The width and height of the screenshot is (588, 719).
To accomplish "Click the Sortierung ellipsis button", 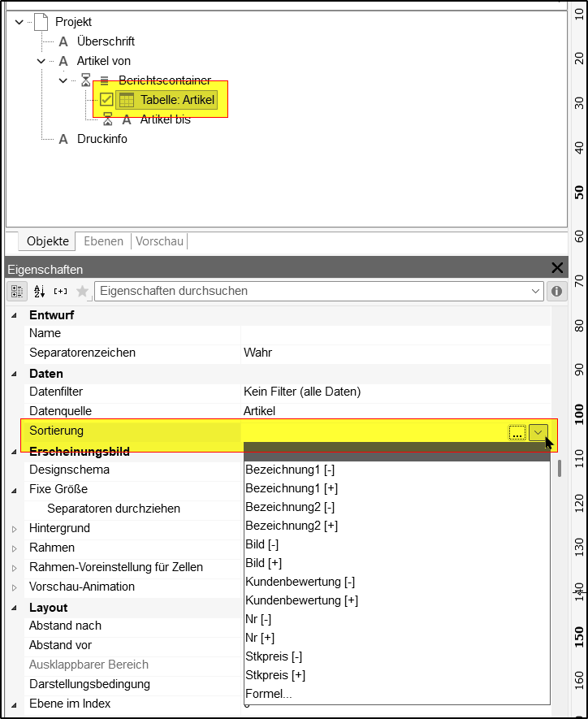I will point(517,433).
